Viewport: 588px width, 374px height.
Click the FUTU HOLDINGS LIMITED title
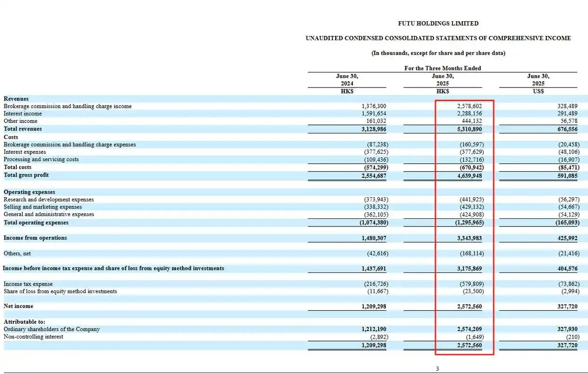[x=438, y=23]
